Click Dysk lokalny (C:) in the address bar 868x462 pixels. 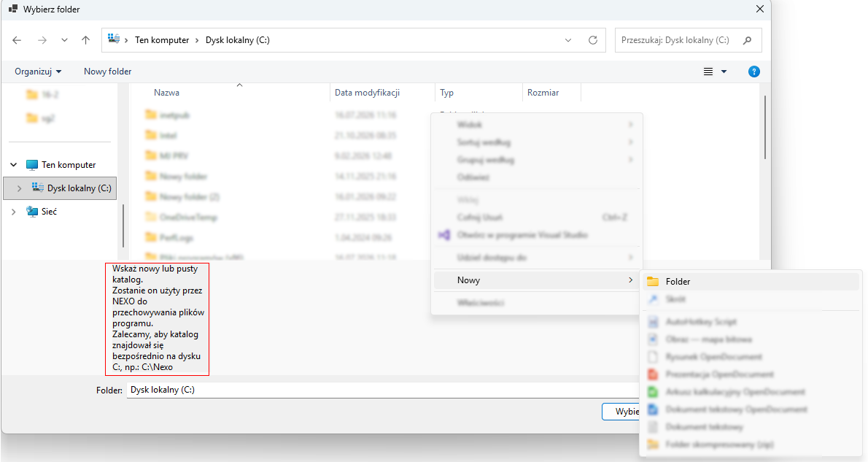click(238, 40)
